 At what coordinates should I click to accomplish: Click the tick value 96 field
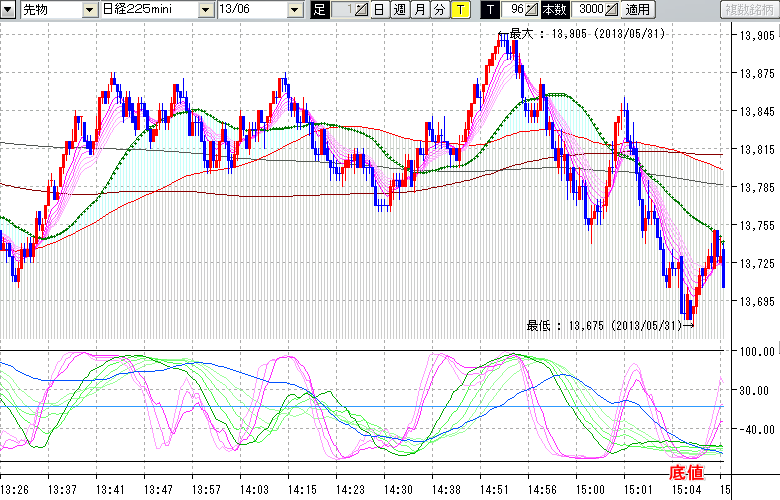pyautogui.click(x=514, y=10)
